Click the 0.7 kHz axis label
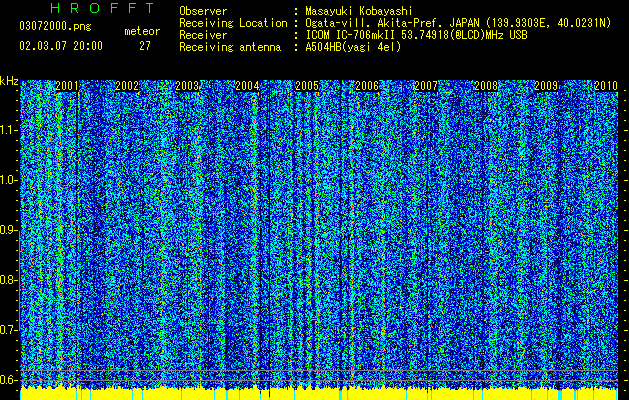Image resolution: width=629 pixels, height=400 pixels. tap(8, 330)
